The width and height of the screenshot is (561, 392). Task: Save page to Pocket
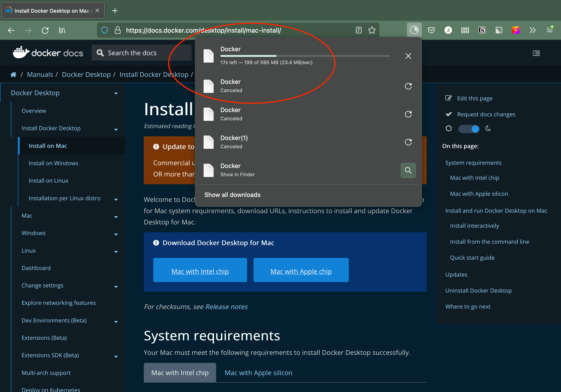tap(431, 30)
